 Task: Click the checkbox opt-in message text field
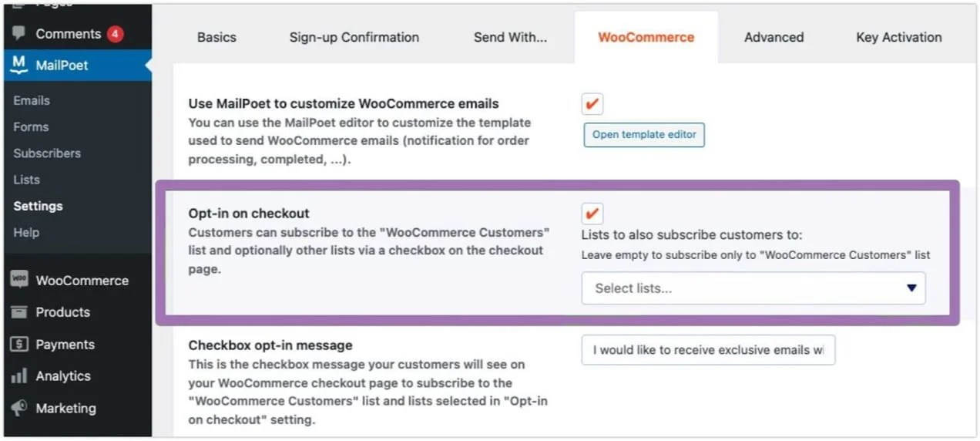[x=707, y=350]
